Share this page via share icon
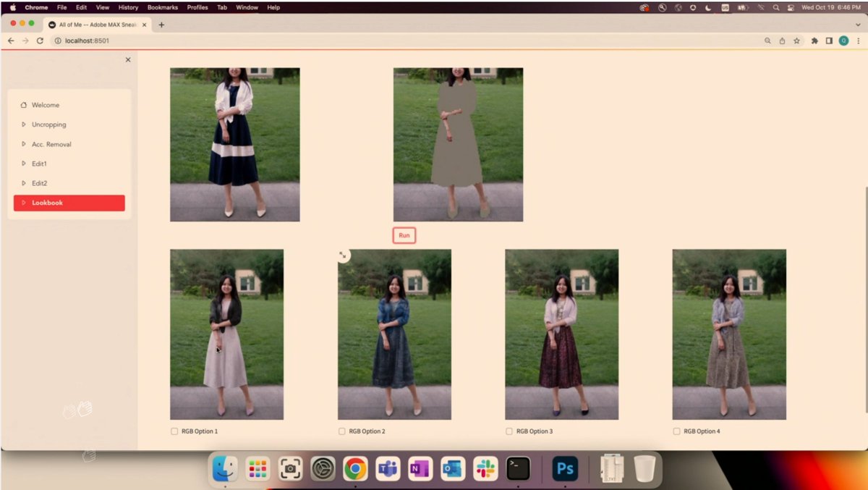 pyautogui.click(x=782, y=41)
